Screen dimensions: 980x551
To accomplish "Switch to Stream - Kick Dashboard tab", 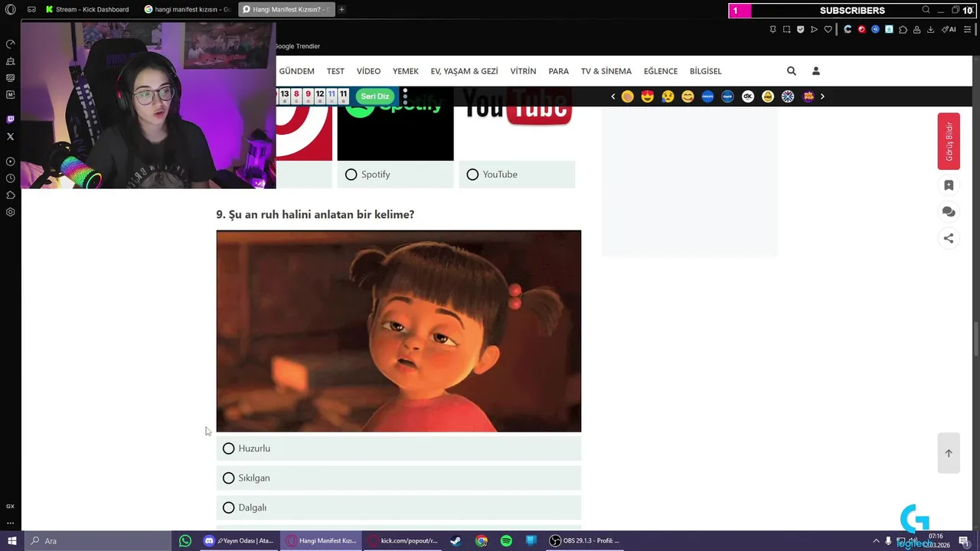I will 87,10.
